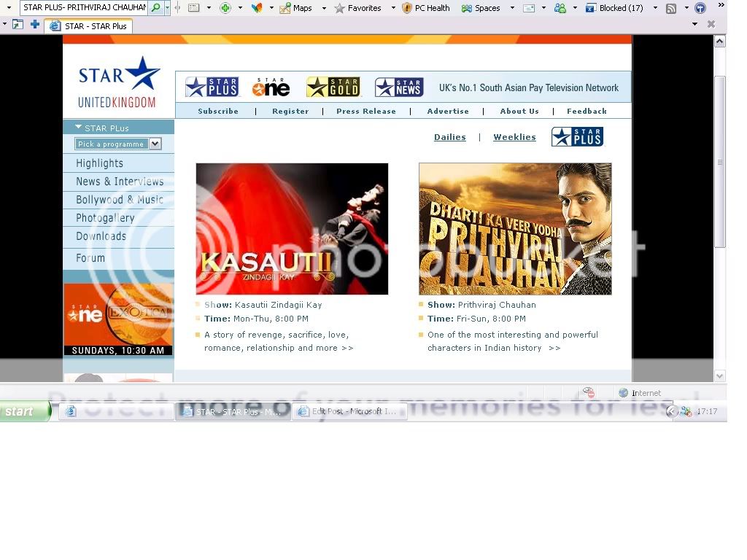This screenshot has width=747, height=560.
Task: Open the green plus toolbar icon
Action: point(225,7)
